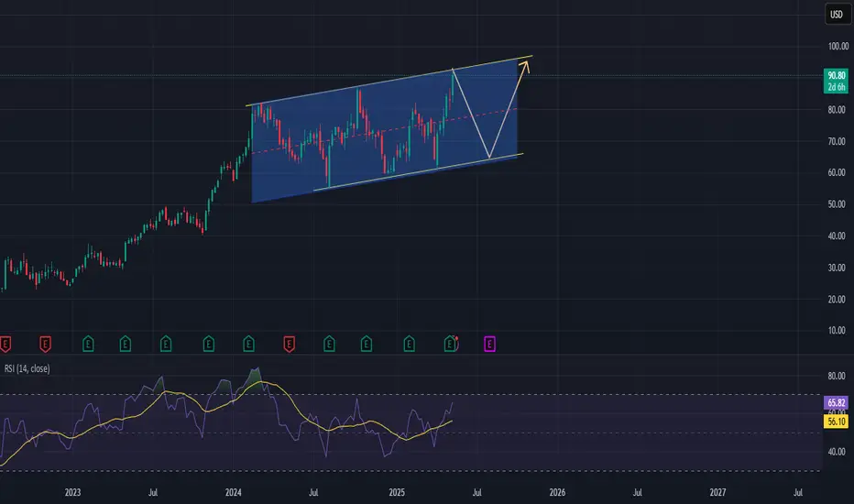Click the 2023 label on the time axis
This screenshot has width=854, height=504.
(72, 492)
